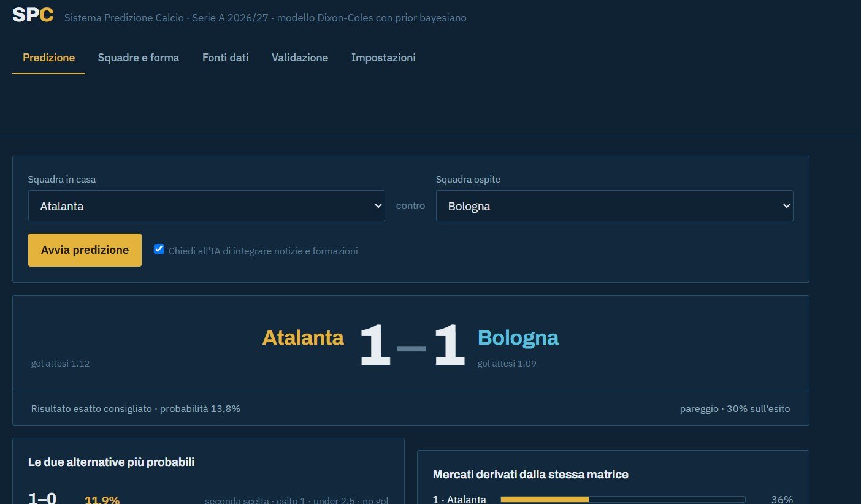This screenshot has height=504, width=861.
Task: Click the pareggio 30% sull'esito text
Action: (x=735, y=408)
